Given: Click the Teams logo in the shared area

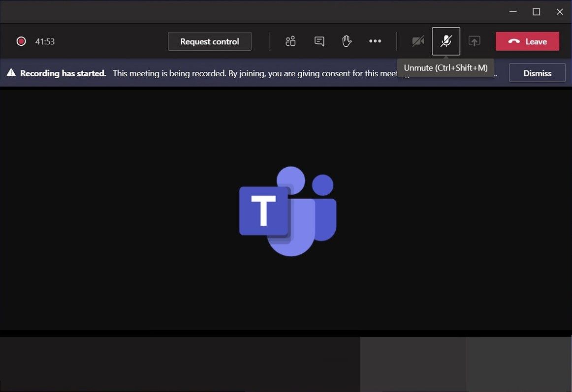Looking at the screenshot, I should coord(288,211).
